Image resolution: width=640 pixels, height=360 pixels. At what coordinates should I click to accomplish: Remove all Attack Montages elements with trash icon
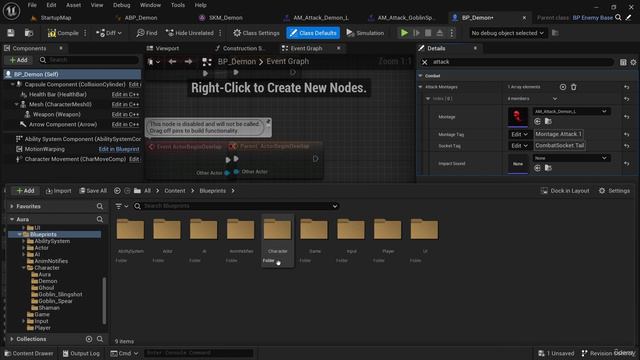pyautogui.click(x=573, y=87)
